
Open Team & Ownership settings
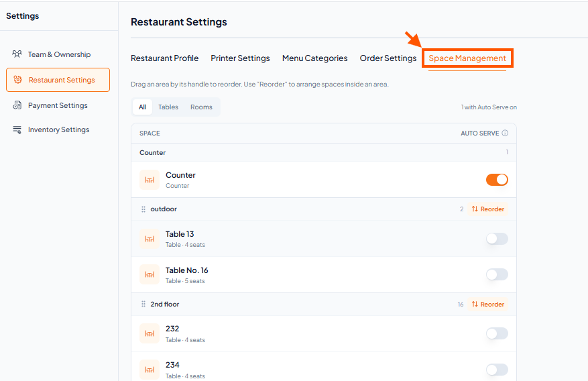click(x=58, y=54)
